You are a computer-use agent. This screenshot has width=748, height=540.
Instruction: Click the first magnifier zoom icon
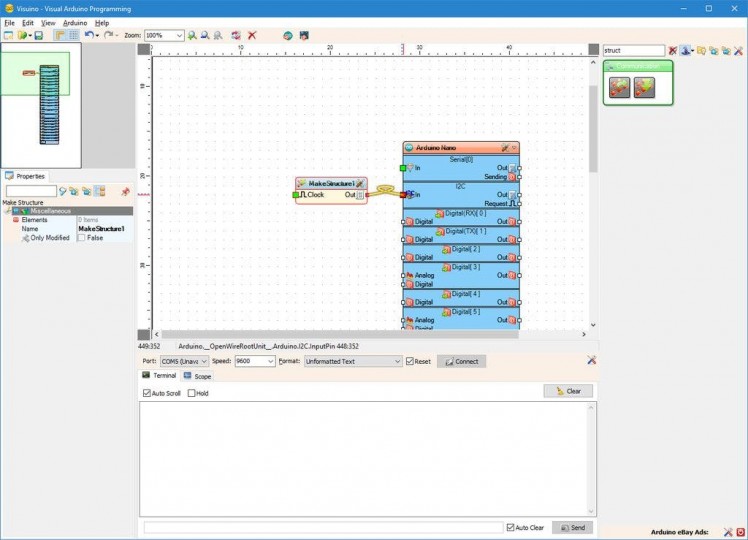[x=192, y=35]
